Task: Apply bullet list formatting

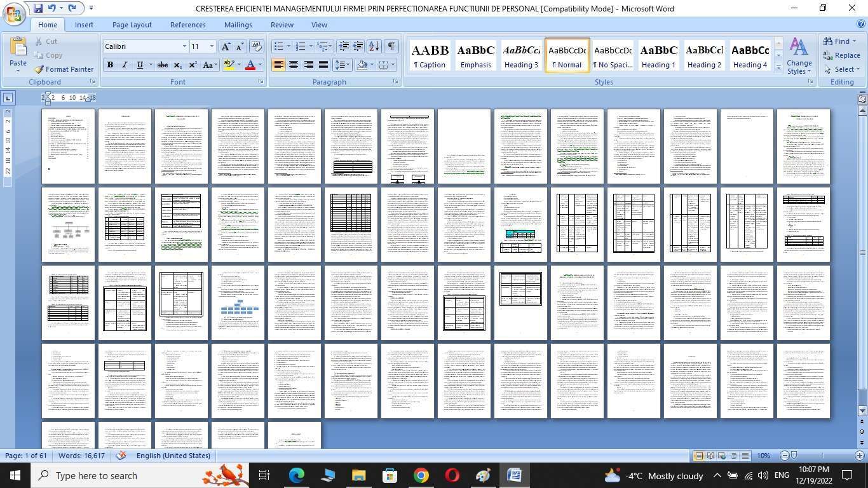Action: tap(278, 46)
